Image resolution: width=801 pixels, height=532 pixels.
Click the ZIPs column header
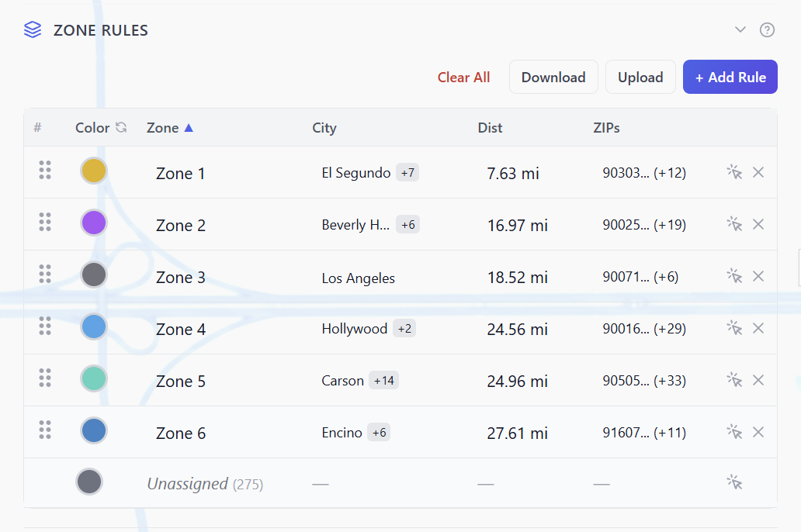tap(606, 128)
